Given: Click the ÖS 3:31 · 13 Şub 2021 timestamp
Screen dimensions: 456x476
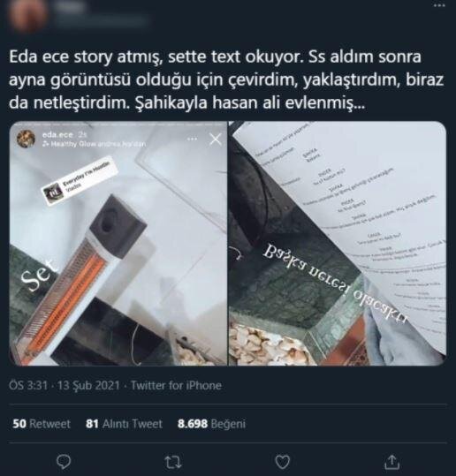Looking at the screenshot, I should [x=65, y=386].
